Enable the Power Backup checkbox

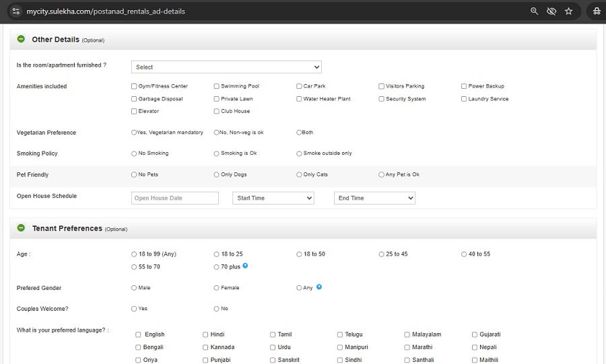464,86
